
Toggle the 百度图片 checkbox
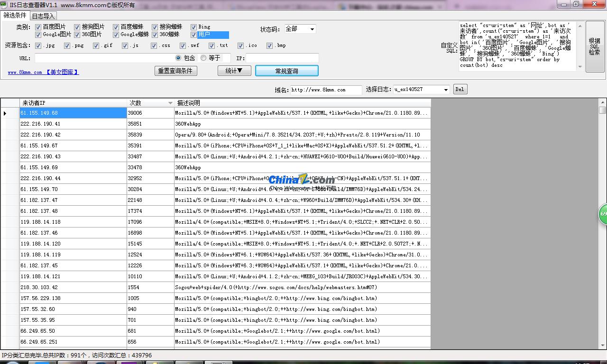pos(38,27)
